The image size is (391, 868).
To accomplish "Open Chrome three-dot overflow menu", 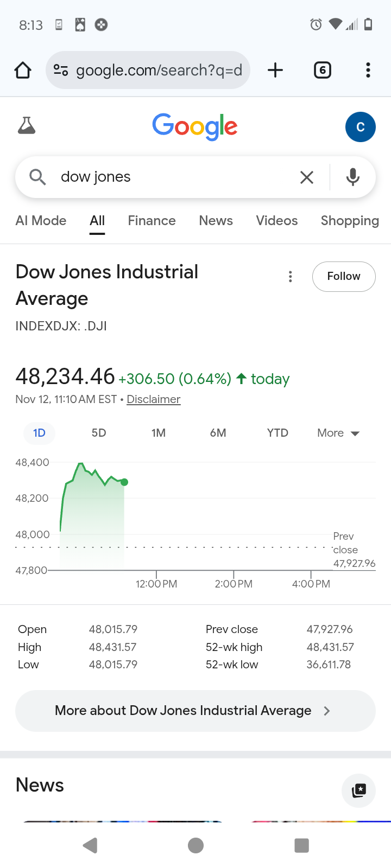I will point(368,70).
